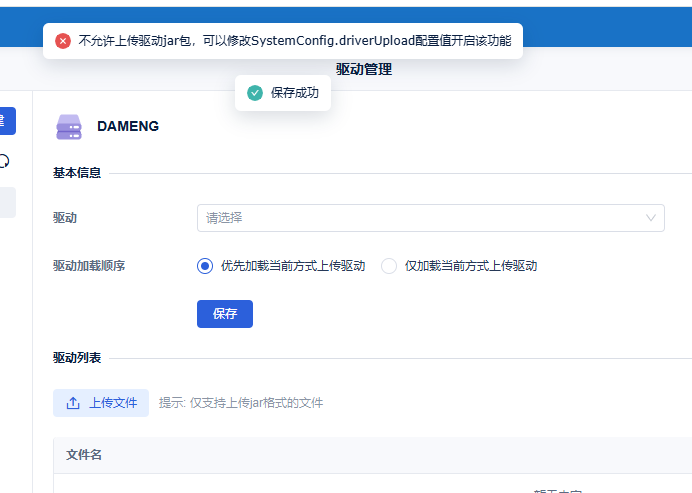Click the 驱动管理 page title
The image size is (692, 493).
tap(364, 69)
